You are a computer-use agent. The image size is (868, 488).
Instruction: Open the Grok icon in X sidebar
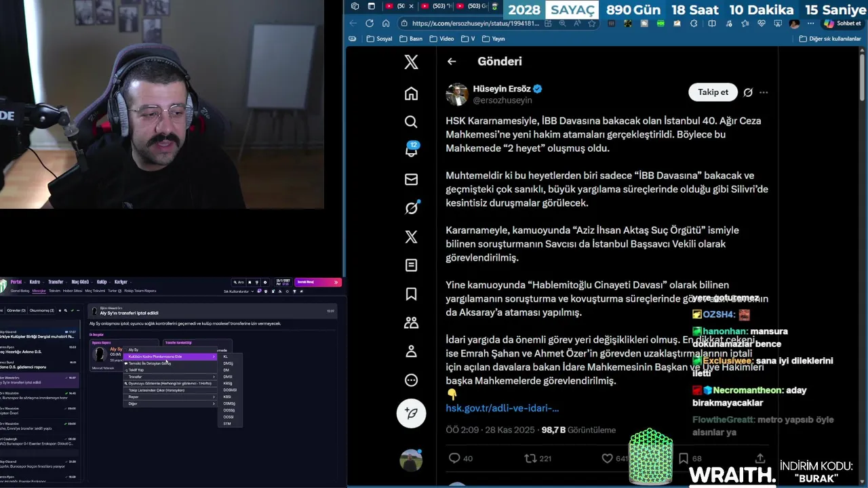pyautogui.click(x=411, y=208)
